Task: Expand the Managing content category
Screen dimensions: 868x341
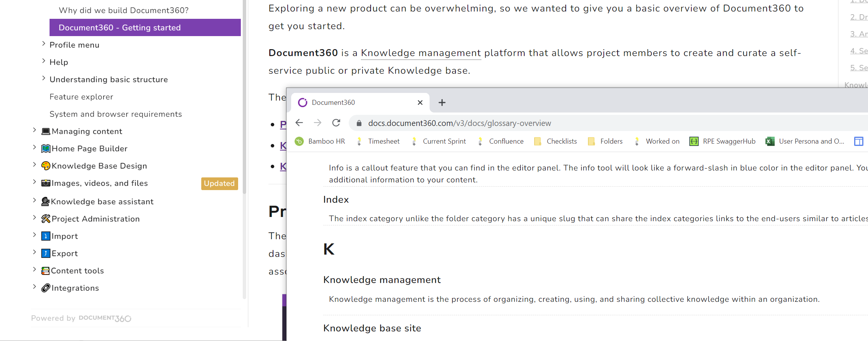Action: click(34, 130)
